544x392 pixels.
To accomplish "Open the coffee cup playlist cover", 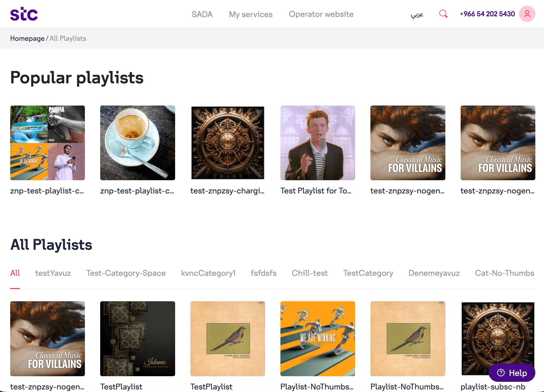I will (x=138, y=143).
